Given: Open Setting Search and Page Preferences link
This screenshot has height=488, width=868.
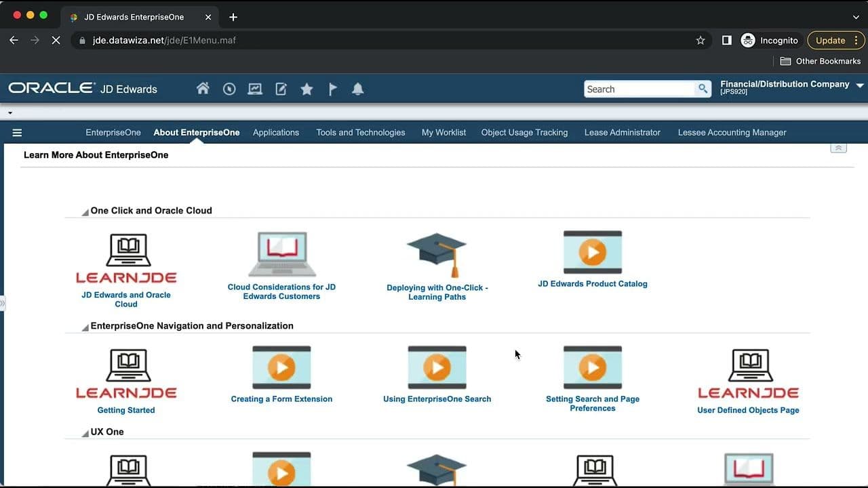Looking at the screenshot, I should (593, 403).
